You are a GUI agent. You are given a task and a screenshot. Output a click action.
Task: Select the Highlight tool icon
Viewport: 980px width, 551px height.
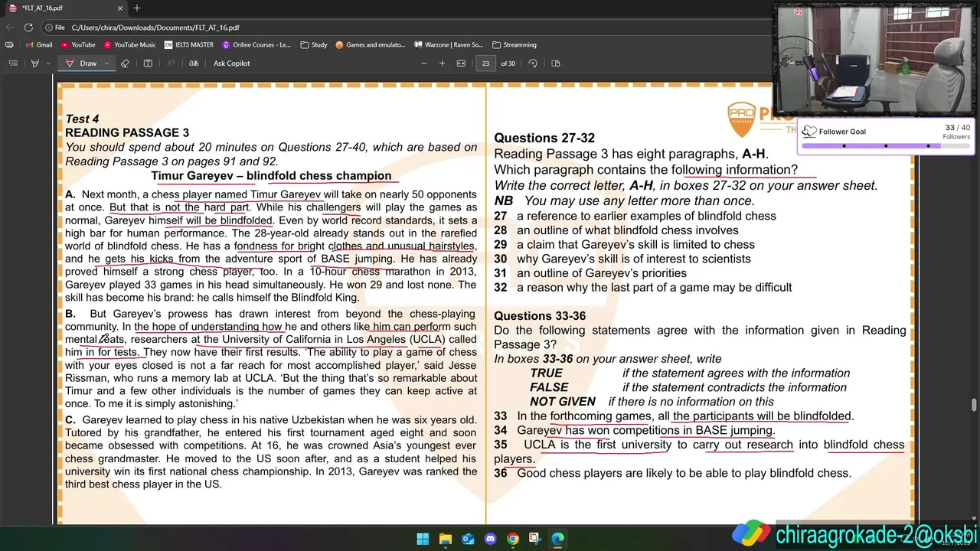(34, 64)
